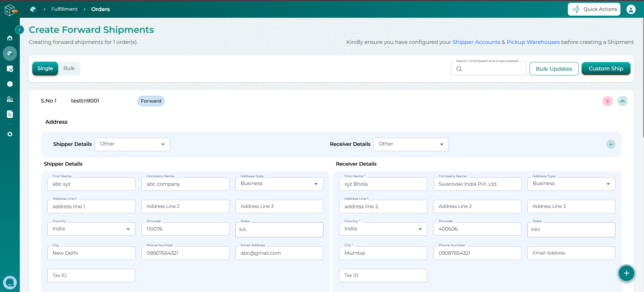The image size is (644, 292).
Task: Edit shipper Pincode 110076
Action: 185,229
